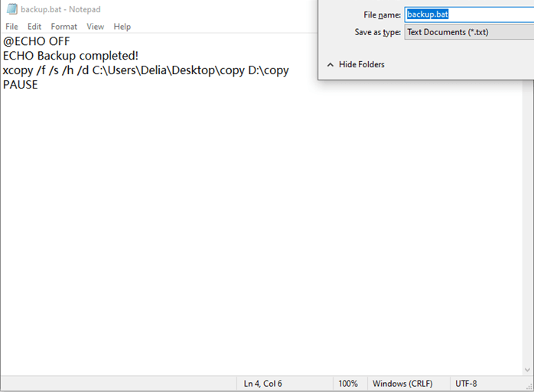534x392 pixels.
Task: Open the Format menu
Action: click(x=64, y=27)
